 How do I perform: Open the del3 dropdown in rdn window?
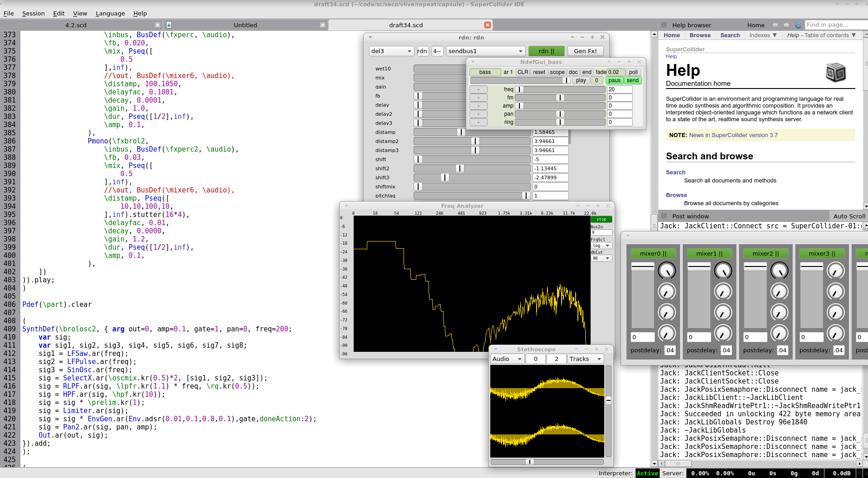point(391,51)
